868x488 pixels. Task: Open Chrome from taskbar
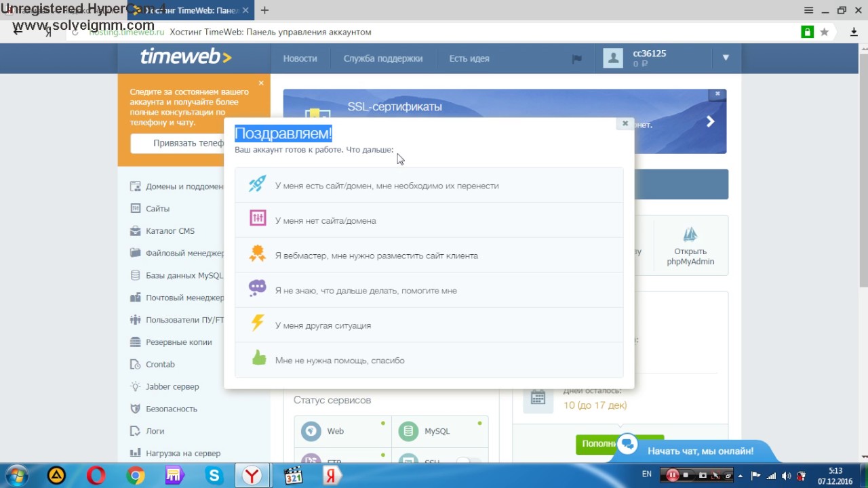click(x=136, y=476)
